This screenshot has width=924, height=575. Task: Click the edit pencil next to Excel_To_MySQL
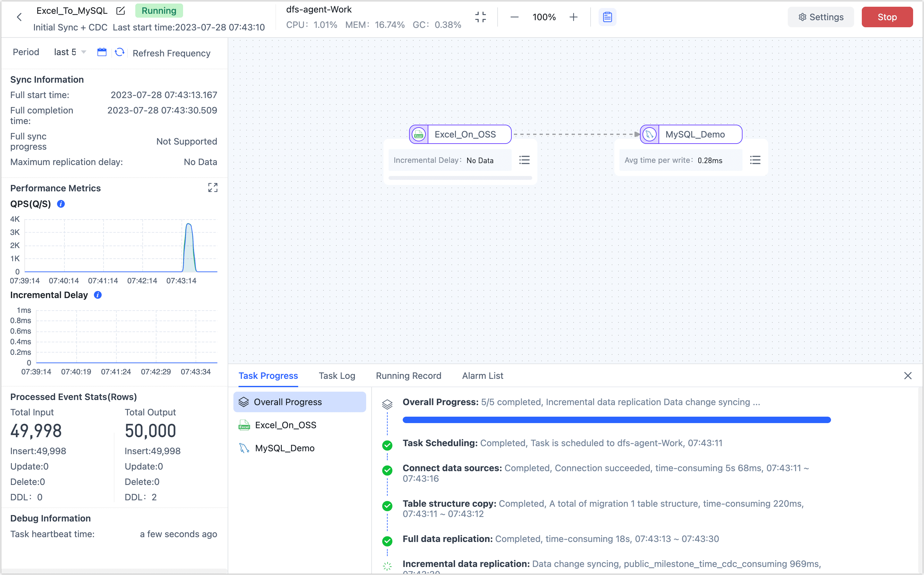click(120, 11)
